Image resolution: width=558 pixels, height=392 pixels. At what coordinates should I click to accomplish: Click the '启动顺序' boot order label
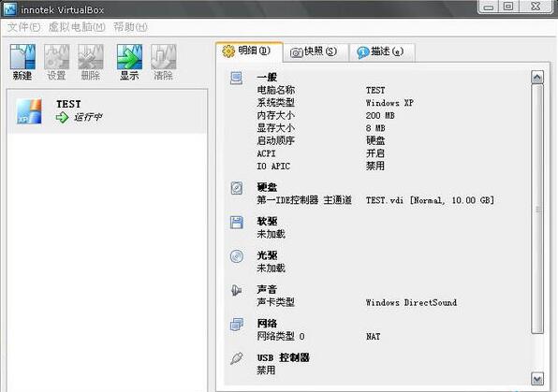tap(276, 141)
